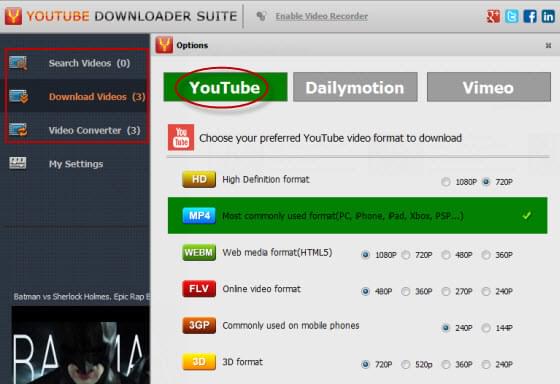The width and height of the screenshot is (560, 384).
Task: Click High Definition format label
Action: pos(266,179)
